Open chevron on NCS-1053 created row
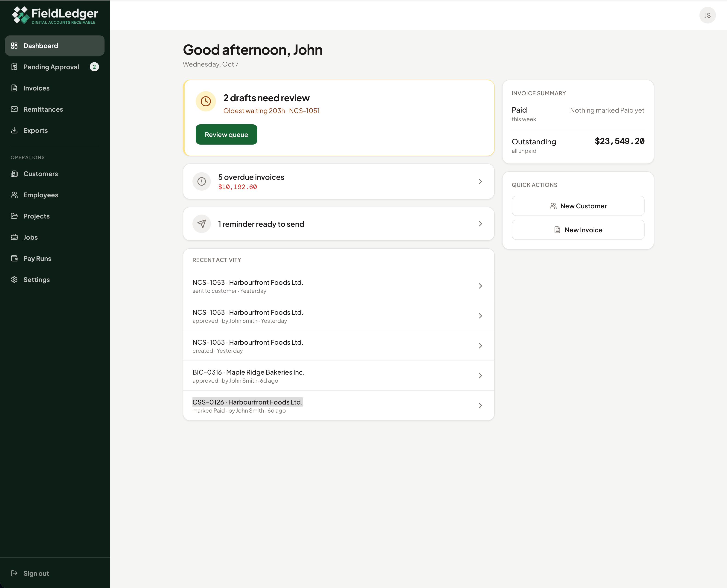727x588 pixels. (x=480, y=346)
